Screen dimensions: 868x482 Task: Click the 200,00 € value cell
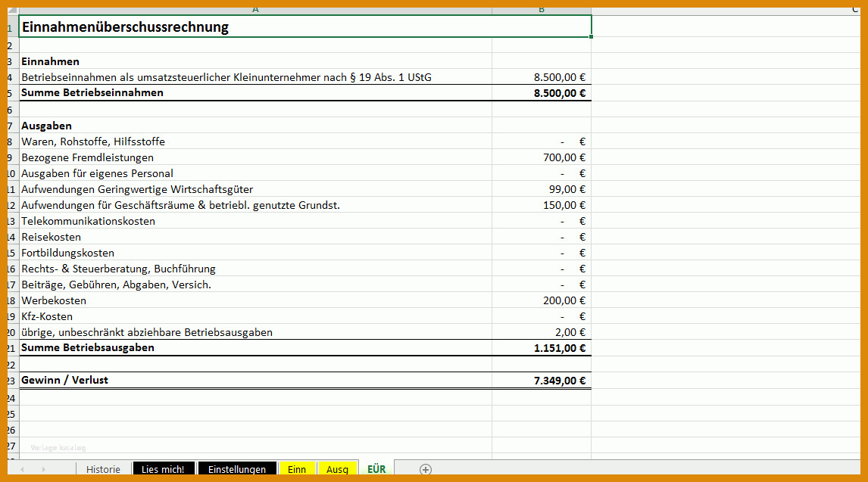(542, 300)
